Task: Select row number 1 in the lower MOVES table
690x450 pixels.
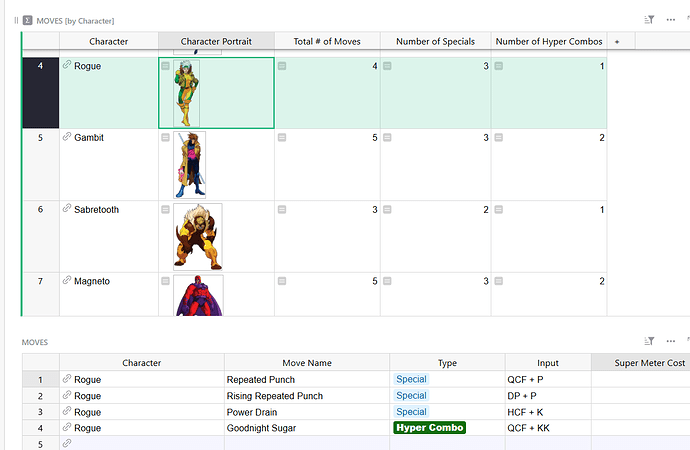Action: [x=40, y=379]
